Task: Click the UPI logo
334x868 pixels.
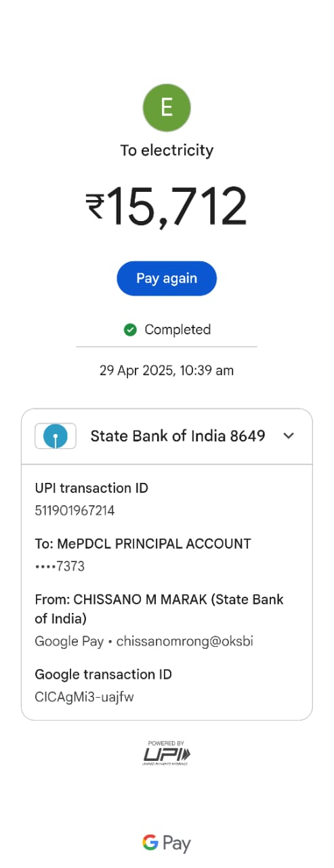Action: 167,753
